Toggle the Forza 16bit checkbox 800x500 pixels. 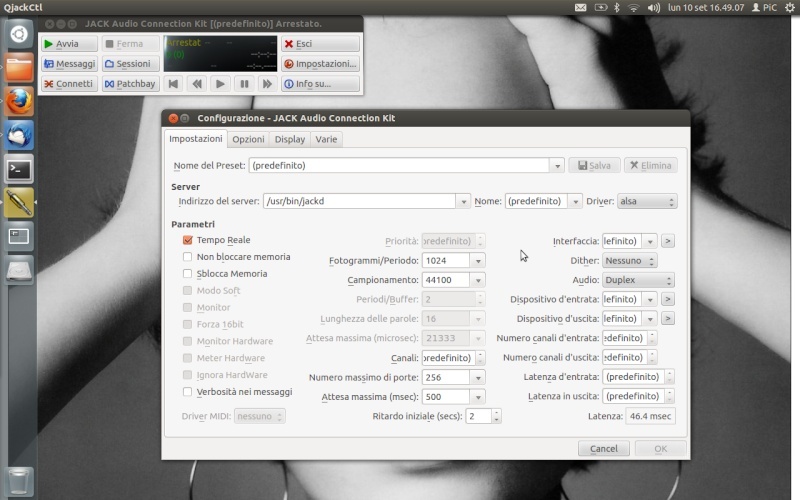[x=188, y=324]
